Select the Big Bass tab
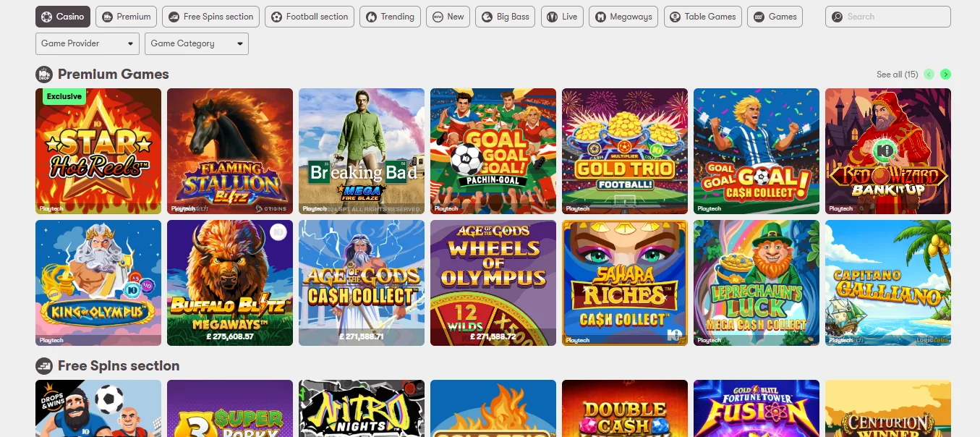Viewport: 980px width, 437px height. point(506,17)
